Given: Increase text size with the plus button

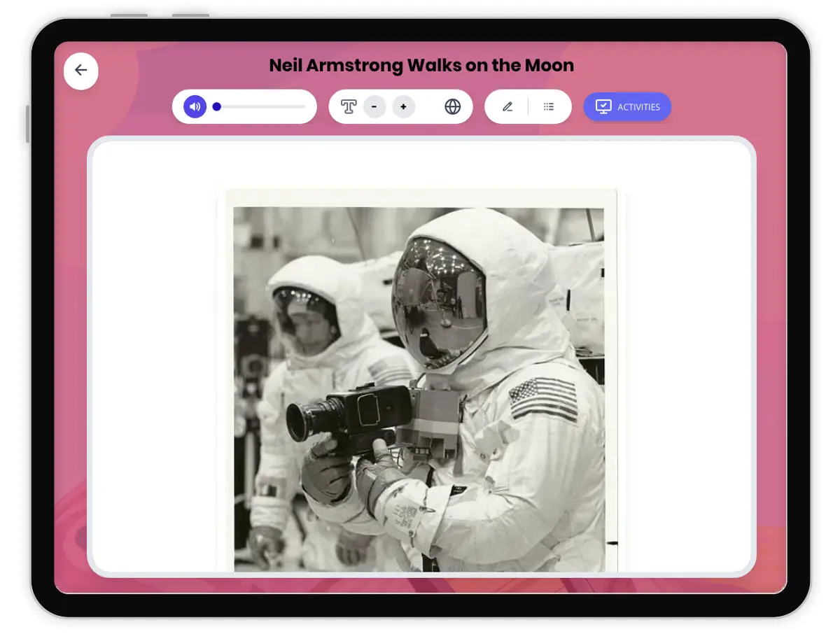Looking at the screenshot, I should [403, 107].
